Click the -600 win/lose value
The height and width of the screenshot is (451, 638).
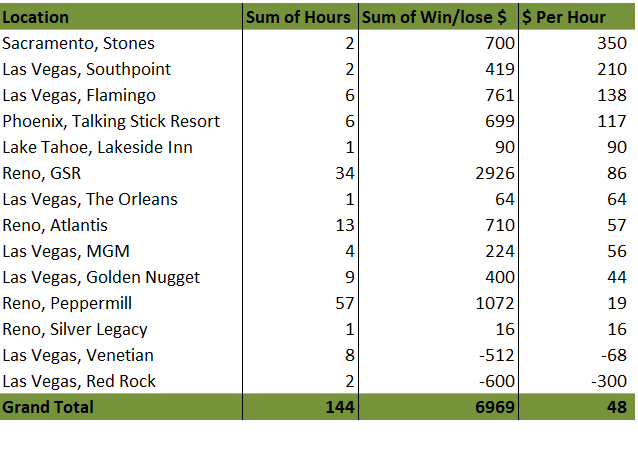pos(497,381)
